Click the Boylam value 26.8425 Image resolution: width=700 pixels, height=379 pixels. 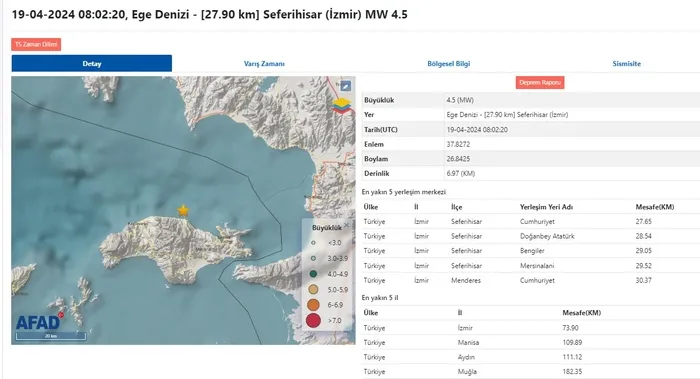(458, 159)
